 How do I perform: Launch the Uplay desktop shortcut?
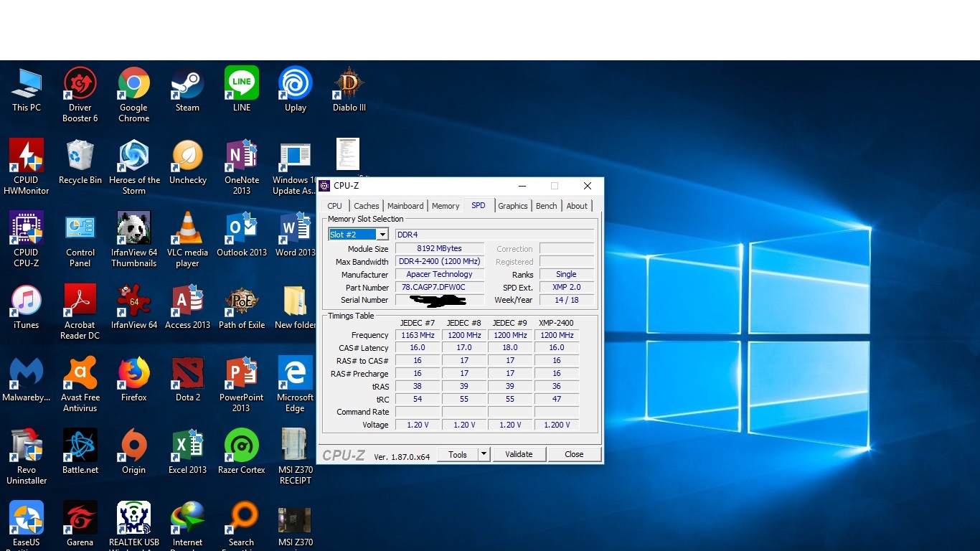tap(296, 90)
